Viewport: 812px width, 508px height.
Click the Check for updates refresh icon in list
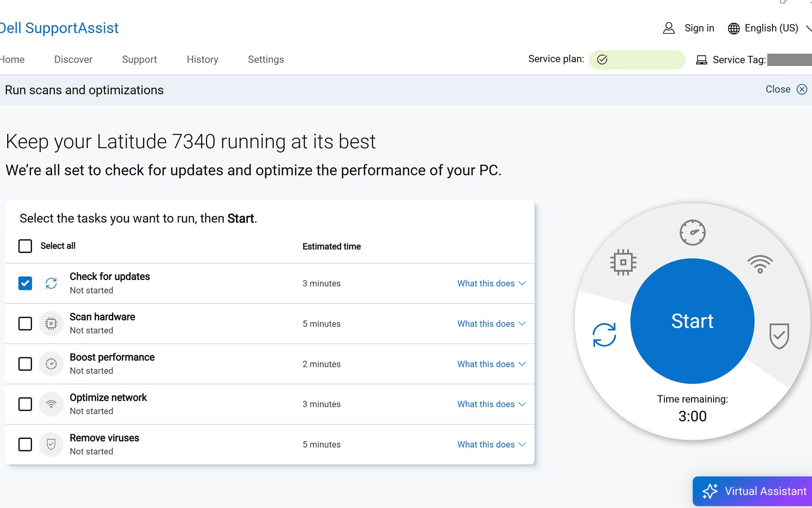(51, 283)
